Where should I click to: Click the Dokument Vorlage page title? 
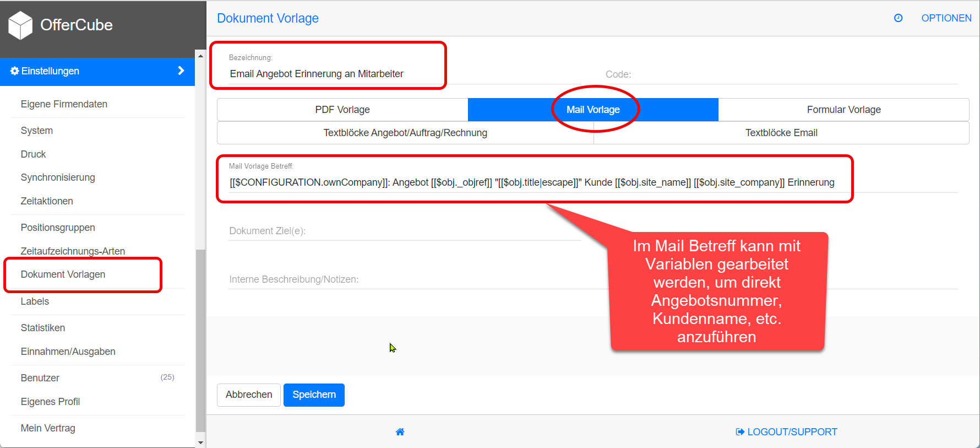(268, 18)
